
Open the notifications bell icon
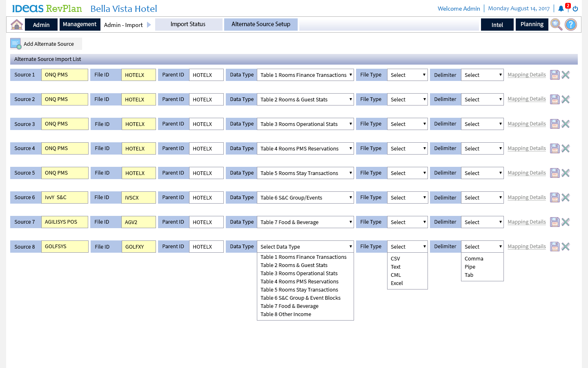tap(561, 9)
